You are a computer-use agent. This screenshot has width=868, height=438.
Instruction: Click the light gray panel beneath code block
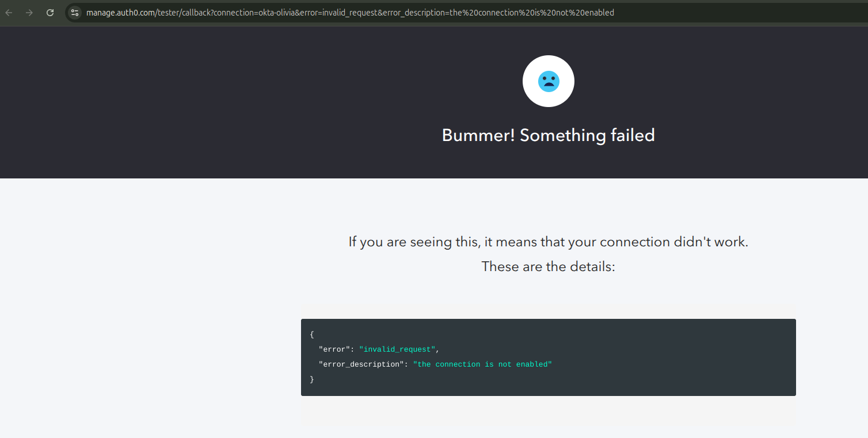tap(549, 410)
